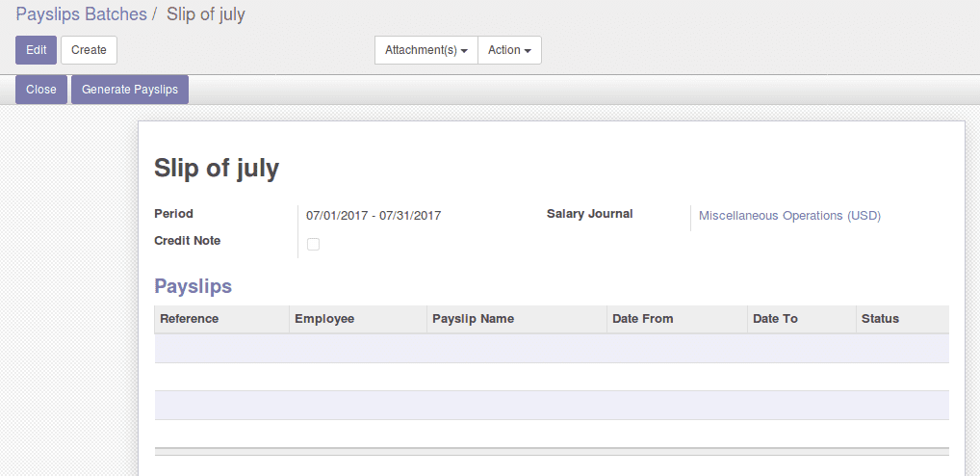The image size is (980, 476).
Task: Click the Edit button
Action: tap(37, 50)
